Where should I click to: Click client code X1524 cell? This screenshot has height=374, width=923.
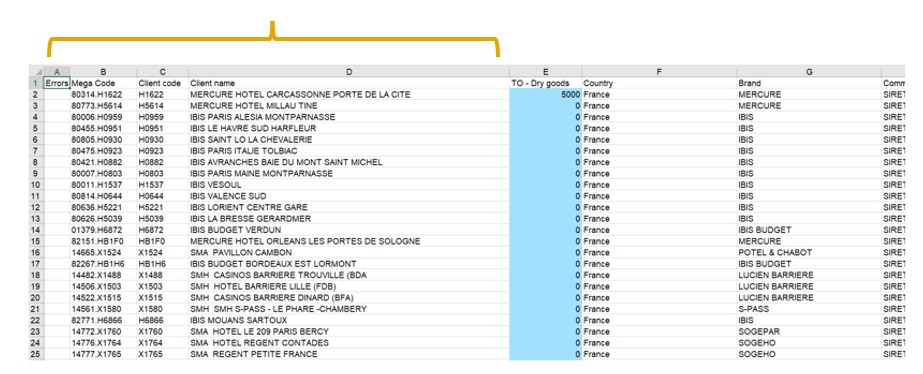tap(163, 252)
